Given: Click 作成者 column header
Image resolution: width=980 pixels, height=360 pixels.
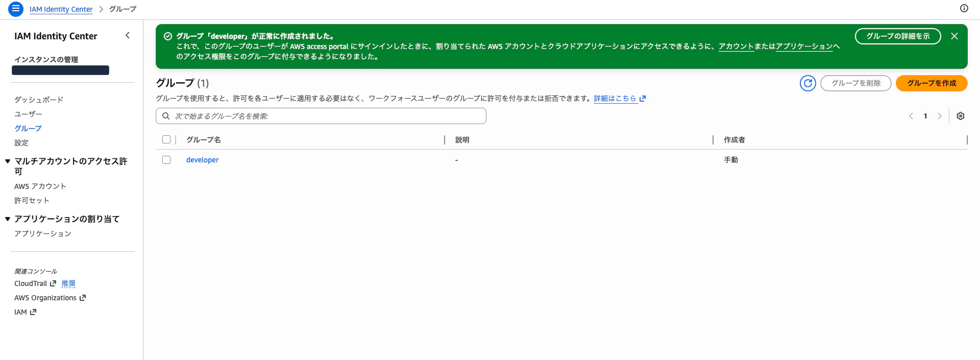Looking at the screenshot, I should (734, 139).
